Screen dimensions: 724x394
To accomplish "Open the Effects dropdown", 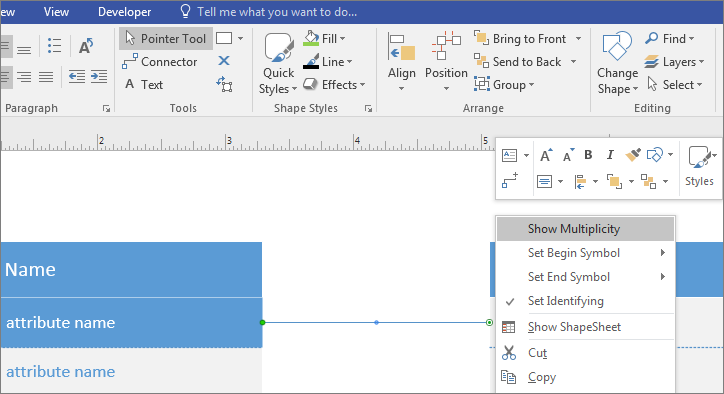I will [362, 85].
